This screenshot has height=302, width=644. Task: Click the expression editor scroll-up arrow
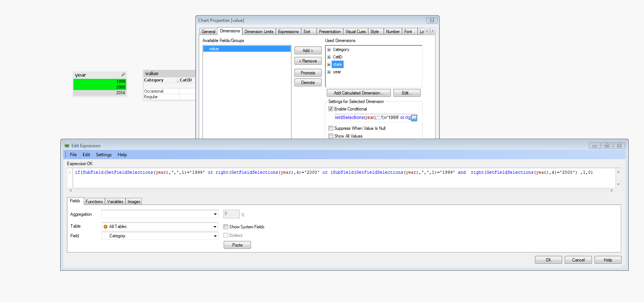618,172
